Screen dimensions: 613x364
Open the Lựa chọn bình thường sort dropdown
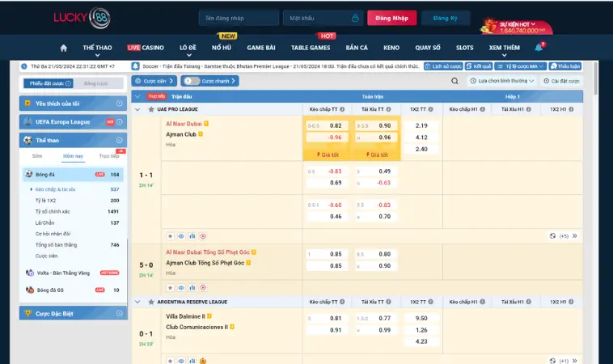tap(502, 81)
